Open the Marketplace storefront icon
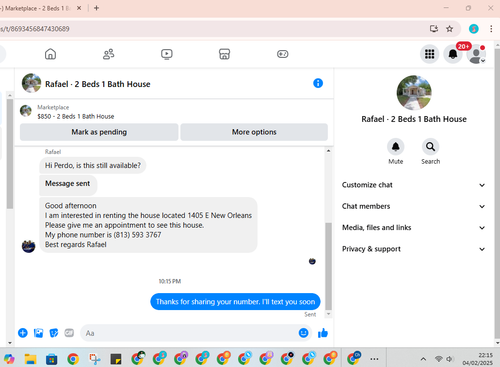The image size is (500, 367). coord(224,54)
